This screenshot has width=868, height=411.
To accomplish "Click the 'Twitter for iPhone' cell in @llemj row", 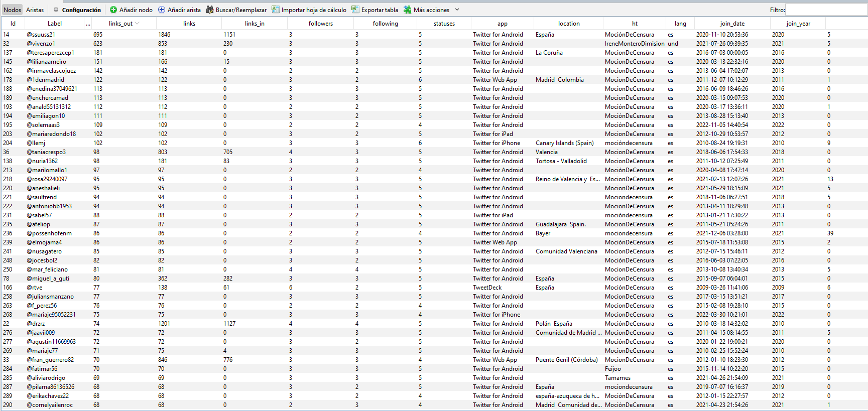I will [497, 143].
